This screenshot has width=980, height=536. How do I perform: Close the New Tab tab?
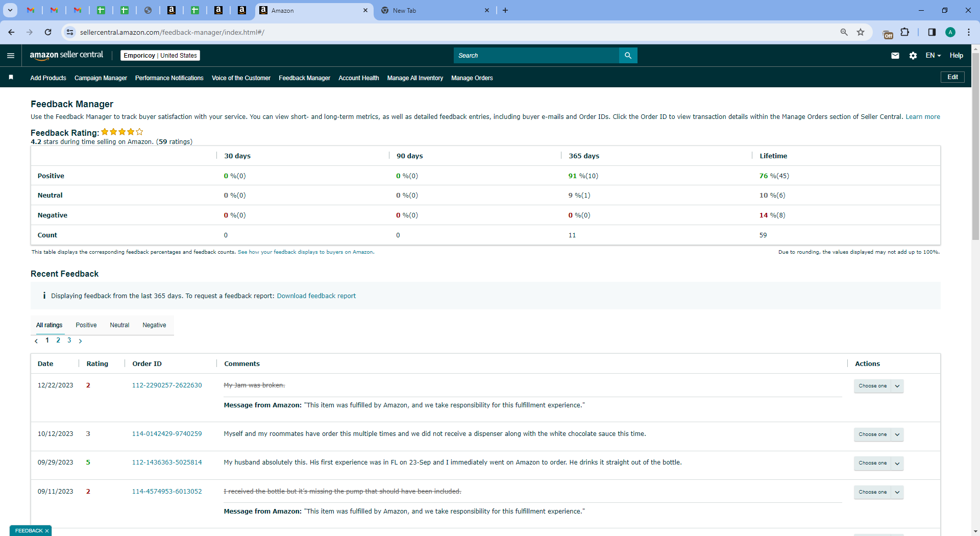click(x=487, y=10)
